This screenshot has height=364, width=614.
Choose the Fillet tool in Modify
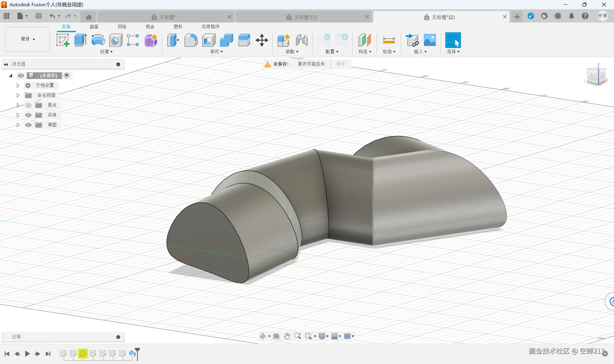pos(191,40)
